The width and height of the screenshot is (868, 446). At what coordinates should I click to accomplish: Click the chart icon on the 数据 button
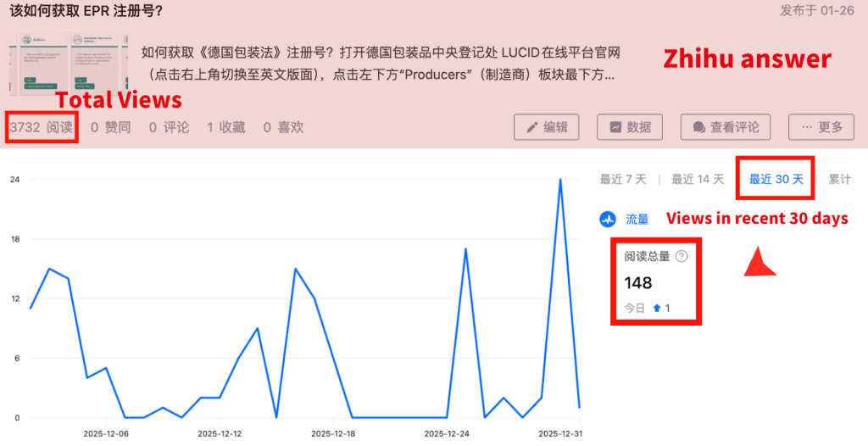615,127
